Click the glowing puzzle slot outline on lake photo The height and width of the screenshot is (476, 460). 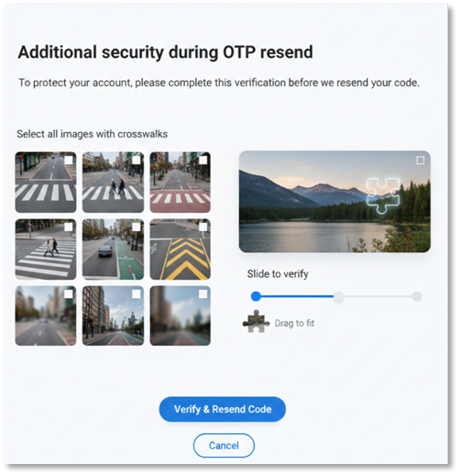(x=383, y=195)
